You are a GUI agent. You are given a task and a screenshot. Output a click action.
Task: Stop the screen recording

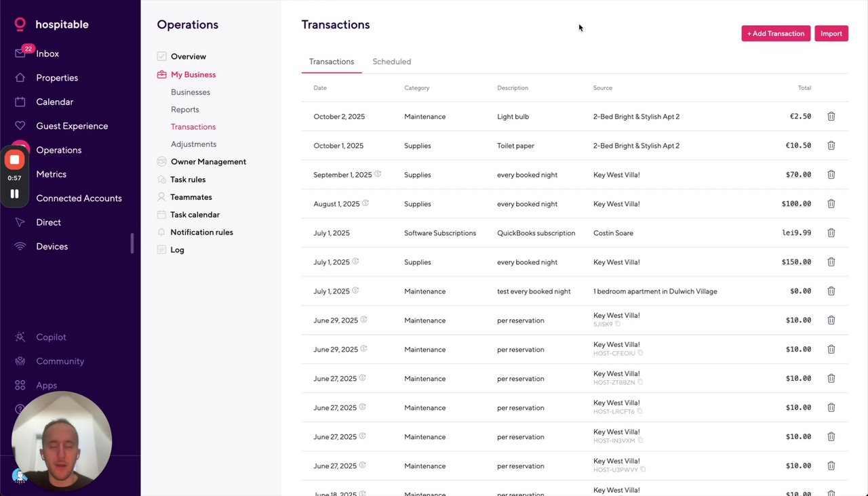point(14,160)
